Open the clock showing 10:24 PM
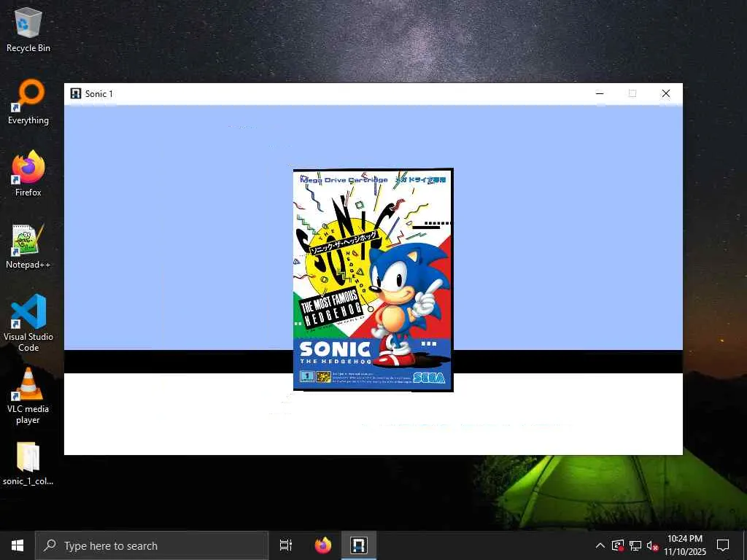This screenshot has height=560, width=747. coord(685,545)
